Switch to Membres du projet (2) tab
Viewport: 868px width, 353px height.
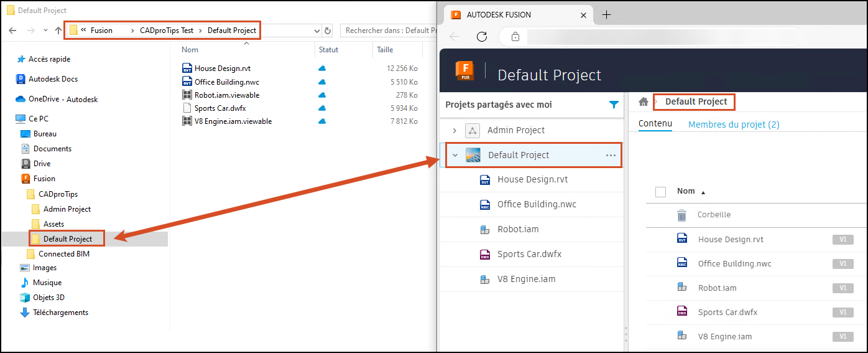pyautogui.click(x=734, y=125)
